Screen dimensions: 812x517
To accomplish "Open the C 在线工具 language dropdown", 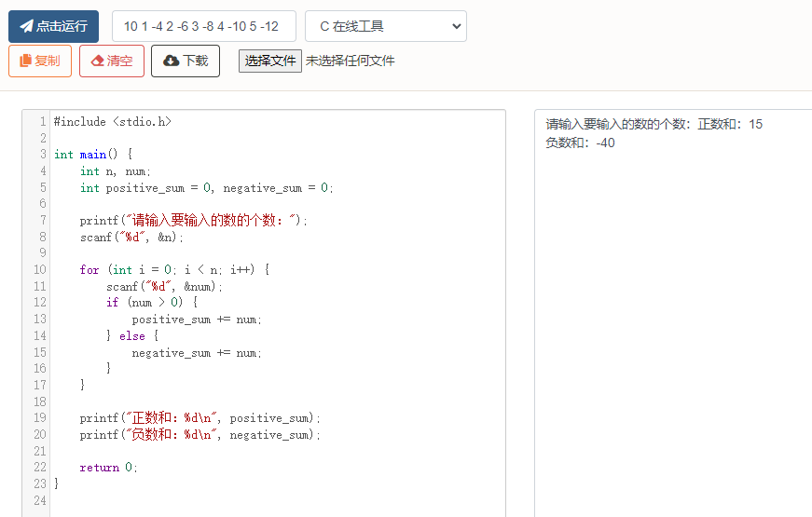I will [385, 26].
